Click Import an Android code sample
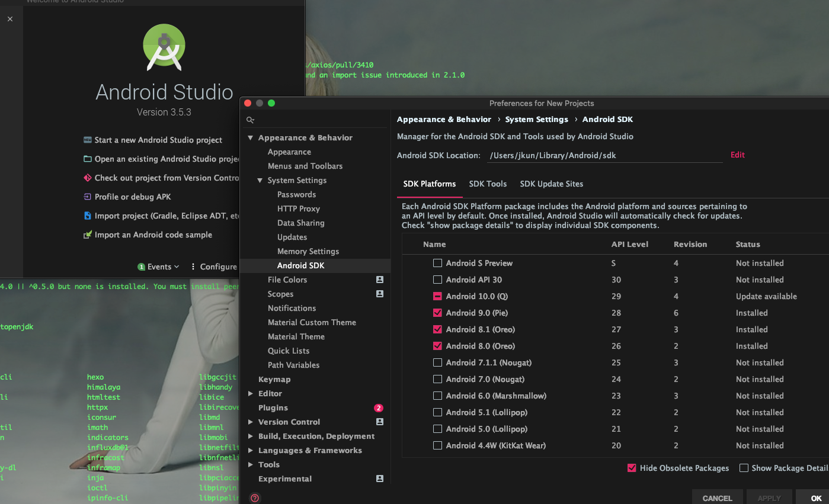Screen dimensions: 829x504 click(153, 235)
